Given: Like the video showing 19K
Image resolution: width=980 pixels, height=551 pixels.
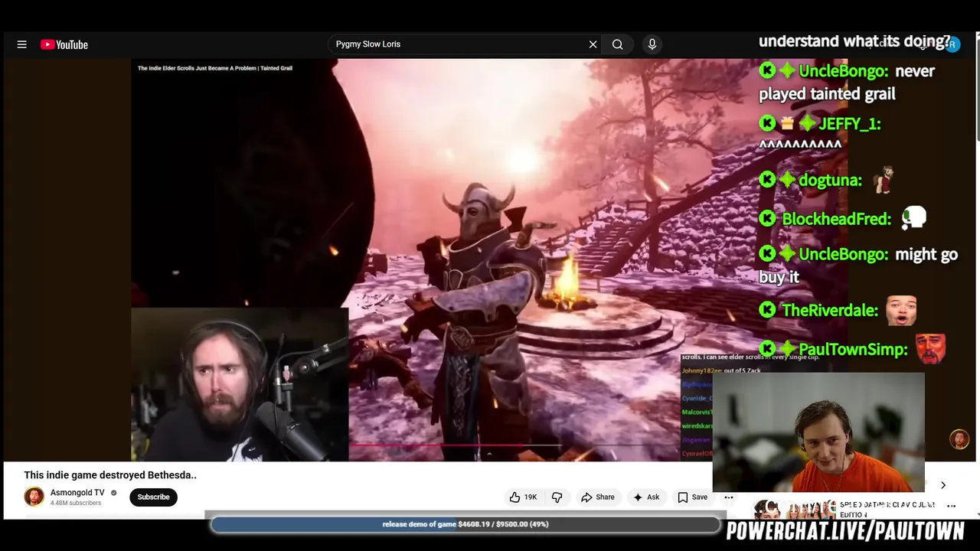Looking at the screenshot, I should click(x=523, y=497).
